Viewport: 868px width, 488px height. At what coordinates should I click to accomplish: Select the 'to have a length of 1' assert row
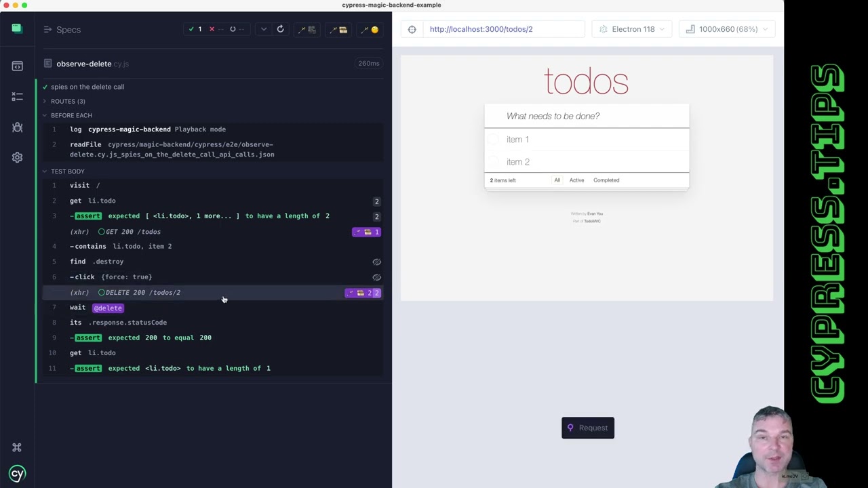click(213, 368)
